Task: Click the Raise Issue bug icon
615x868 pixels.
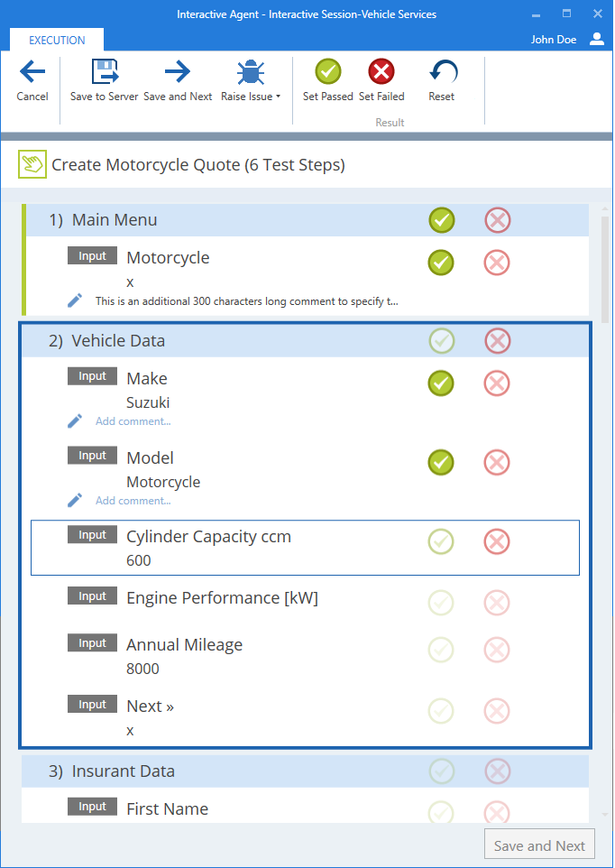Action: coord(250,72)
